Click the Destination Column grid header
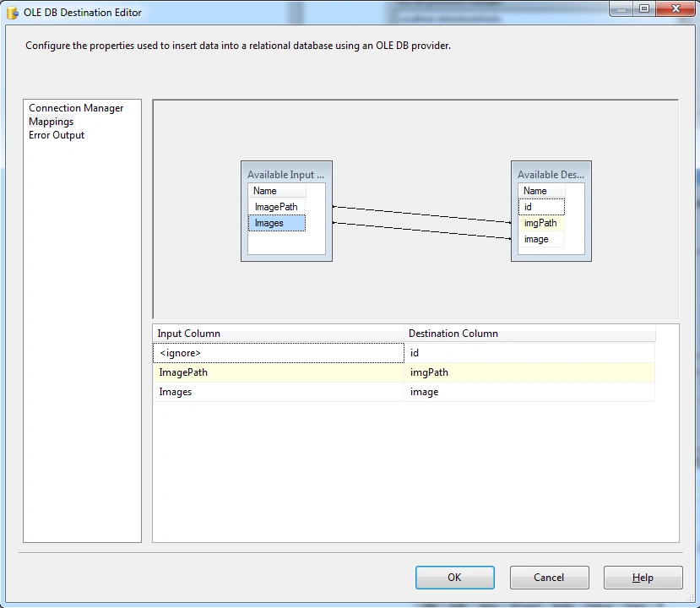 pyautogui.click(x=529, y=334)
